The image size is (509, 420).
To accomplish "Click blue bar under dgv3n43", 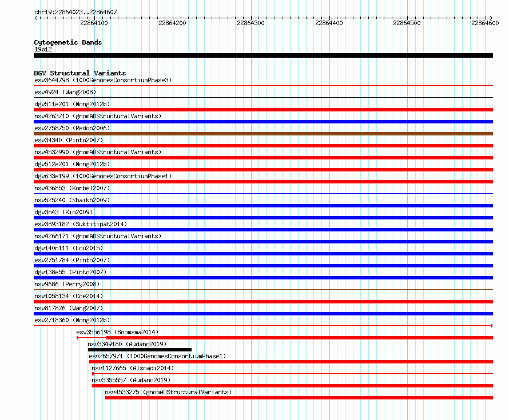I will coord(263,218).
